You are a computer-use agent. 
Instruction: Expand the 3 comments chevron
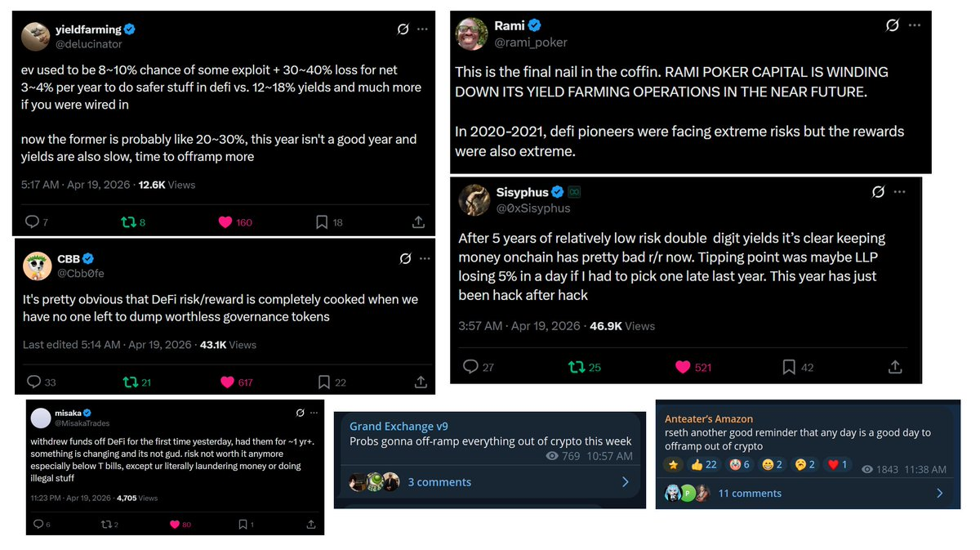pos(626,482)
